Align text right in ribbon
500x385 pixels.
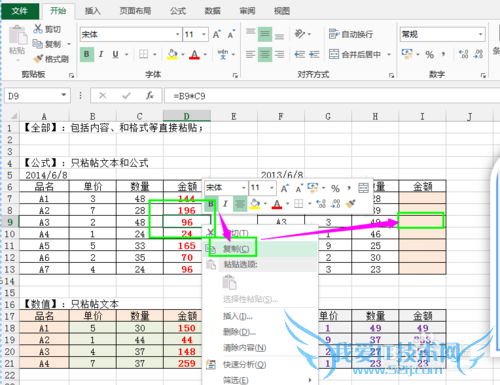(280, 54)
